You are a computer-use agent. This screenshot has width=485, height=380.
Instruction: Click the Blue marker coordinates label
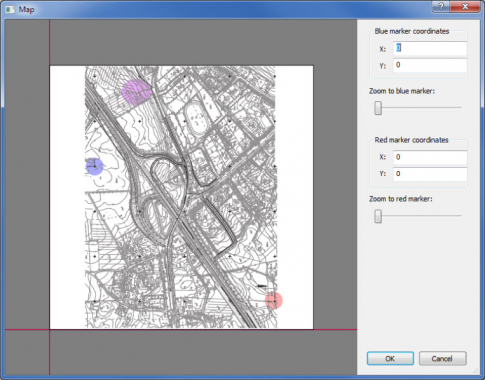412,31
